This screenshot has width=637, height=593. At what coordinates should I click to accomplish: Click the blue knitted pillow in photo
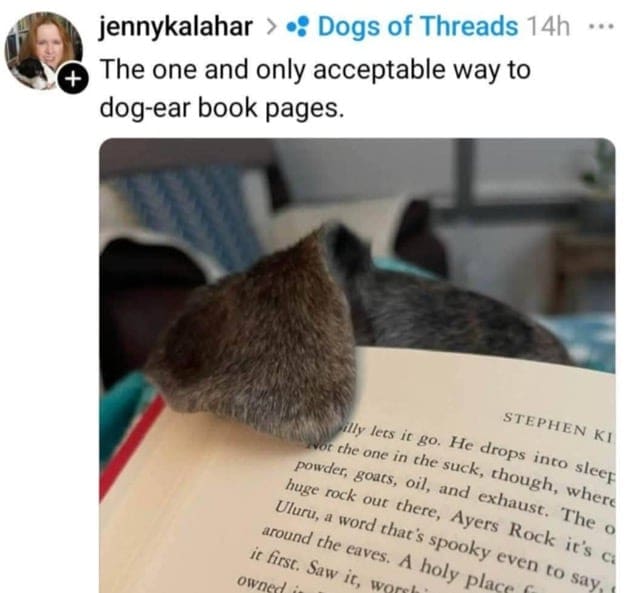191,213
